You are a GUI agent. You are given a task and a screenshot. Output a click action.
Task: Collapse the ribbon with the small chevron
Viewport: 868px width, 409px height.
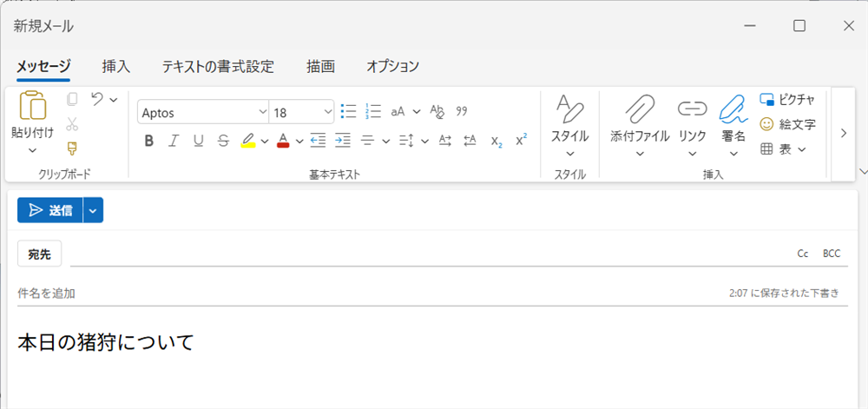tap(862, 170)
